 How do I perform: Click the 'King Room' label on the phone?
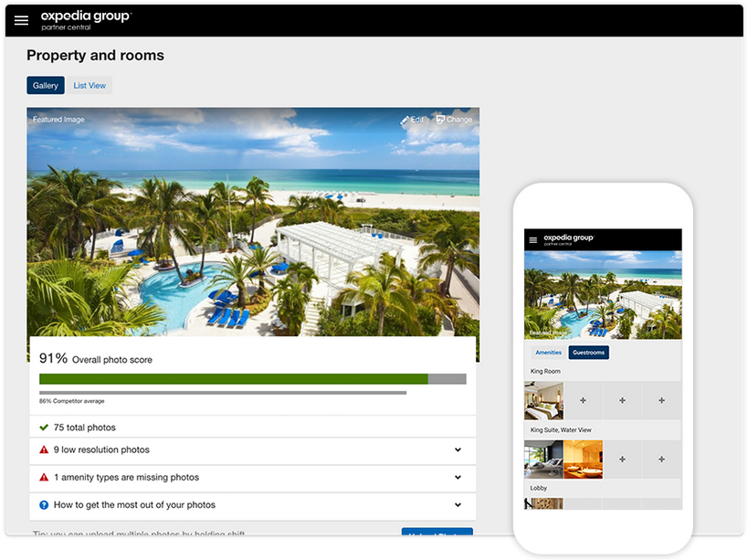545,371
